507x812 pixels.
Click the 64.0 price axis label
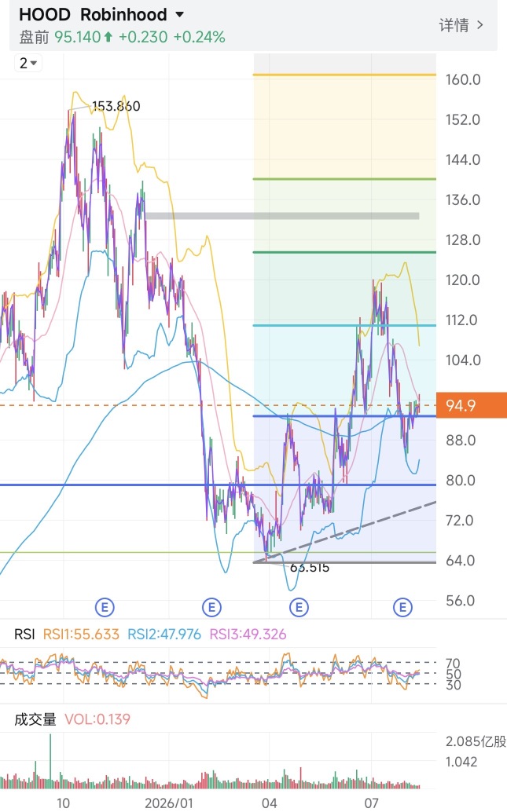click(x=461, y=561)
